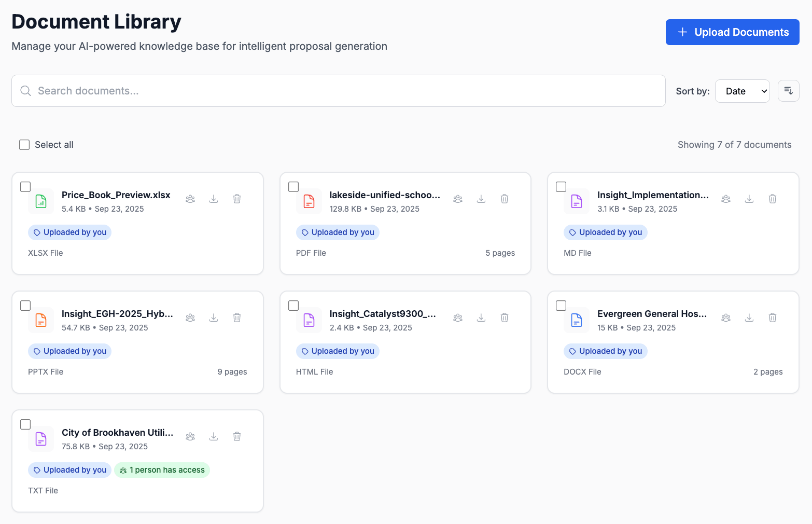Open the Insight_Implementation file thumbnail icon
Image resolution: width=812 pixels, height=524 pixels.
tap(576, 201)
